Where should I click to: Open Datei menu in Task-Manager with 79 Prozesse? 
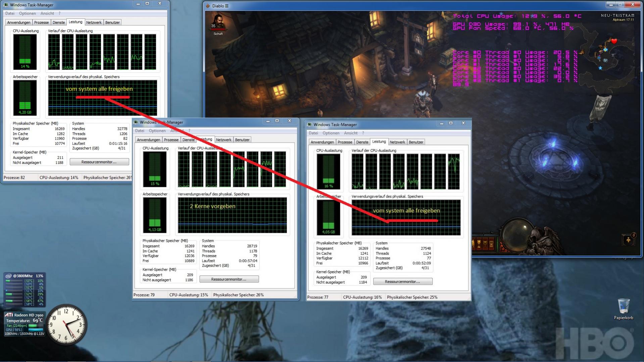139,131
